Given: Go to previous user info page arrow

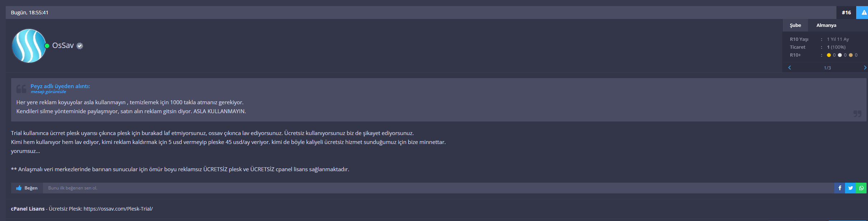Looking at the screenshot, I should tap(789, 68).
